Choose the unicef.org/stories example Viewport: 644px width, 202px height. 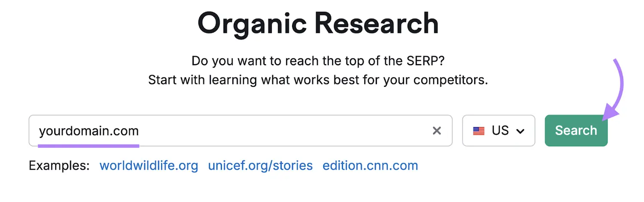[x=260, y=166]
